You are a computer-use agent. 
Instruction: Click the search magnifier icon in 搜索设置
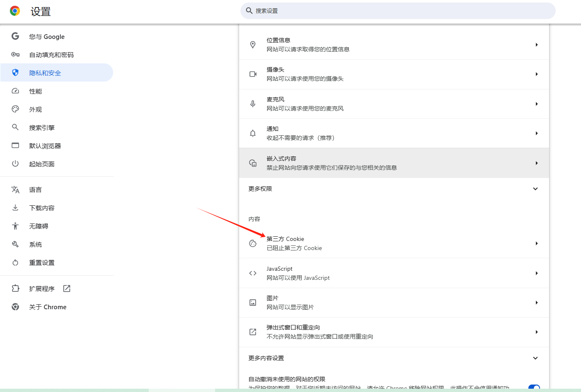pos(249,11)
